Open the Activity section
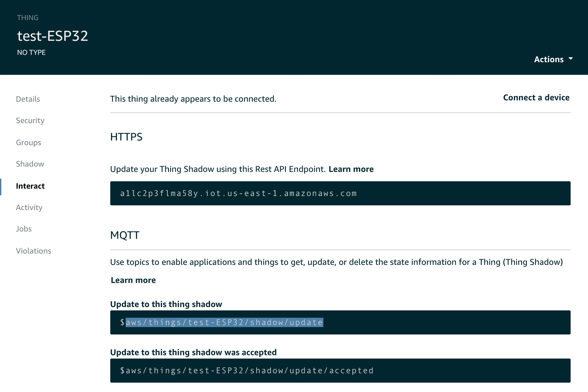Screen dimensions: 588x392 tap(29, 207)
